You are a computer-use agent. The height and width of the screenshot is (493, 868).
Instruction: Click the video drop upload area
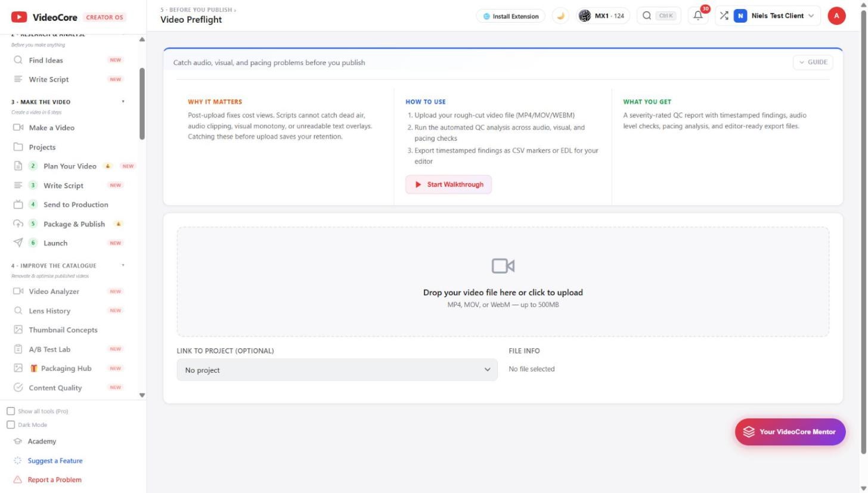pyautogui.click(x=503, y=281)
